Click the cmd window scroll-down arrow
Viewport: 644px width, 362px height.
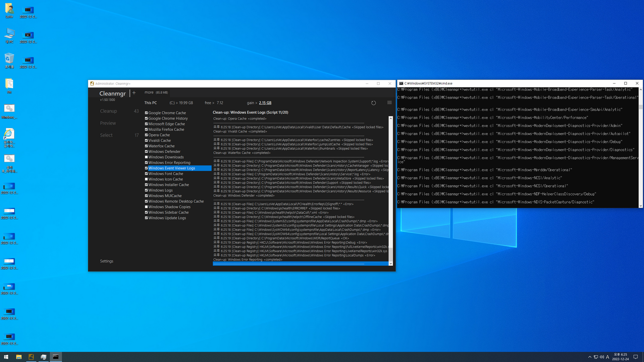[641, 206]
